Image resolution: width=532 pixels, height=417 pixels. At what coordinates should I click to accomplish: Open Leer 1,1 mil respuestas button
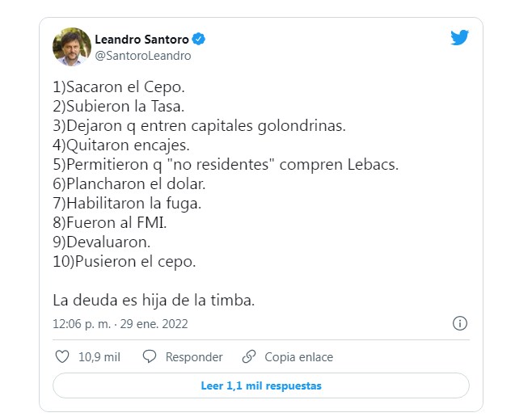[x=260, y=385]
